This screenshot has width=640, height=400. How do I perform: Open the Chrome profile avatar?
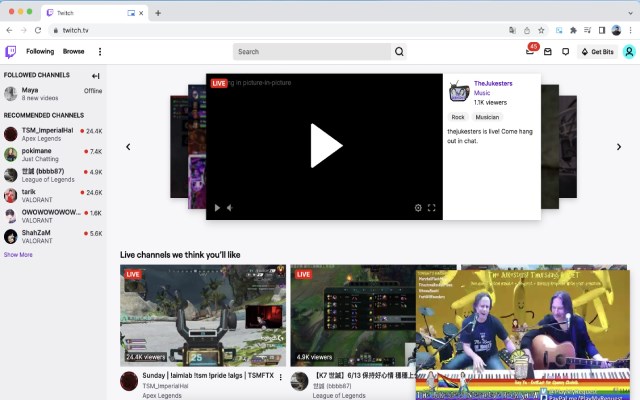tap(616, 30)
